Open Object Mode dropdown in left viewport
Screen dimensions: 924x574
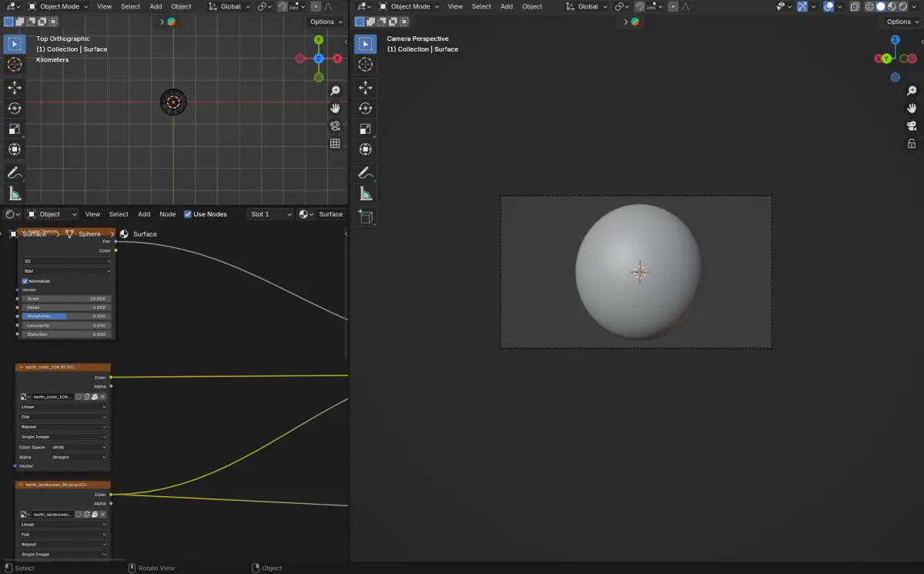coord(58,6)
